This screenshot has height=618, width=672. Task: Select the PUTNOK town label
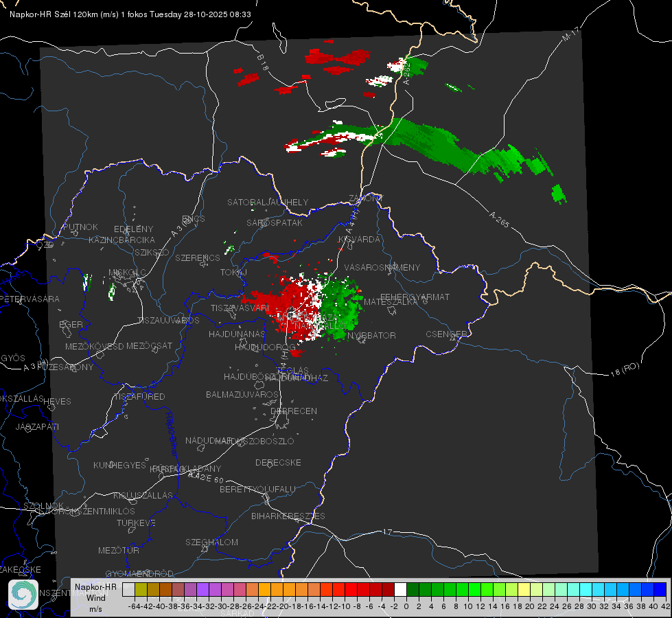coord(80,227)
